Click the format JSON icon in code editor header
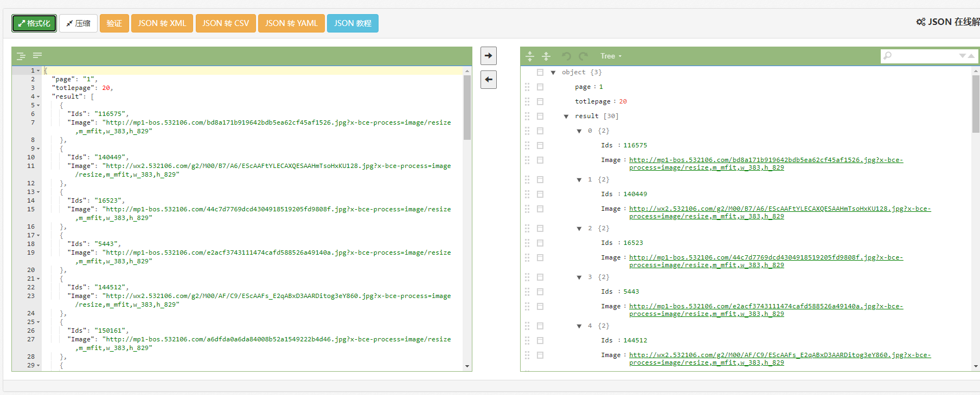The image size is (980, 395). [21, 56]
